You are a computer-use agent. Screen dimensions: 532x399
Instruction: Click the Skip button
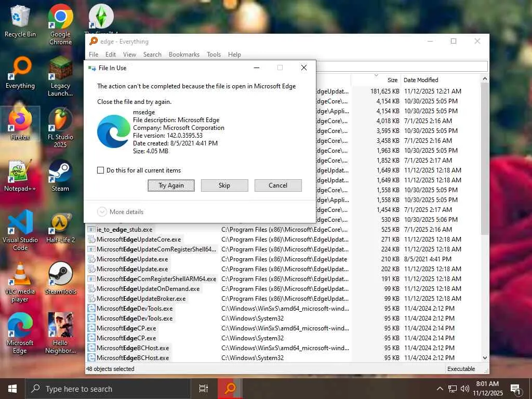click(x=224, y=185)
